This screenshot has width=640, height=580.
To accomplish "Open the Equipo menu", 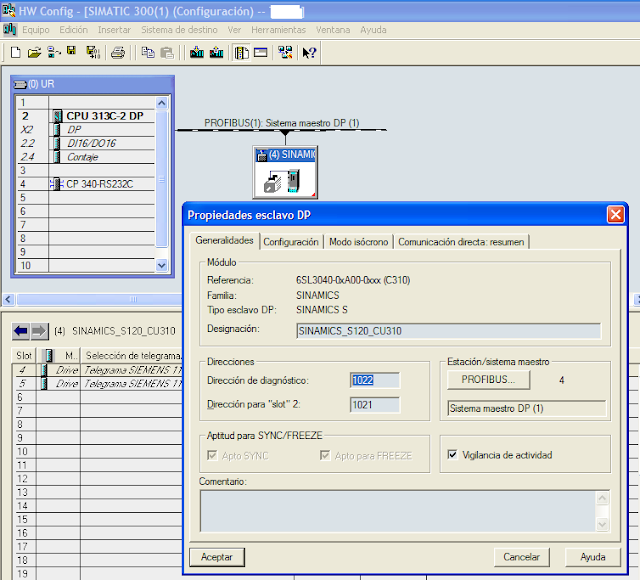I will coord(36,30).
